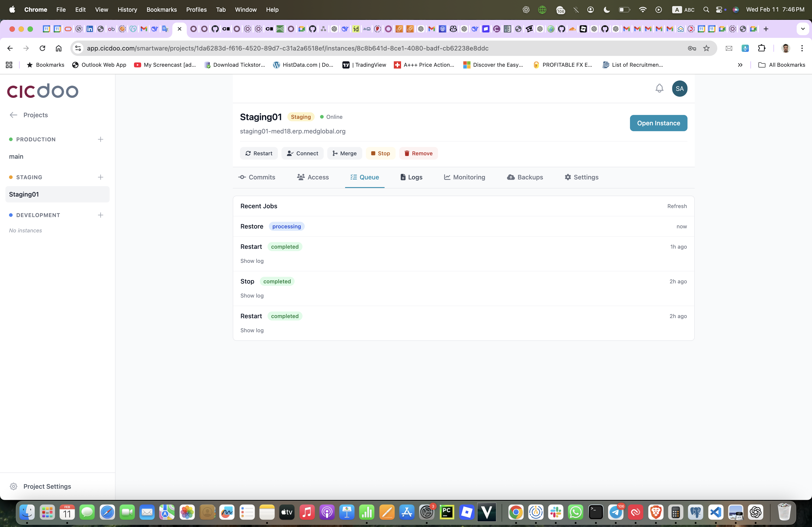Click the notifications bell icon
Screen dimensions: 812x527
[659, 89]
